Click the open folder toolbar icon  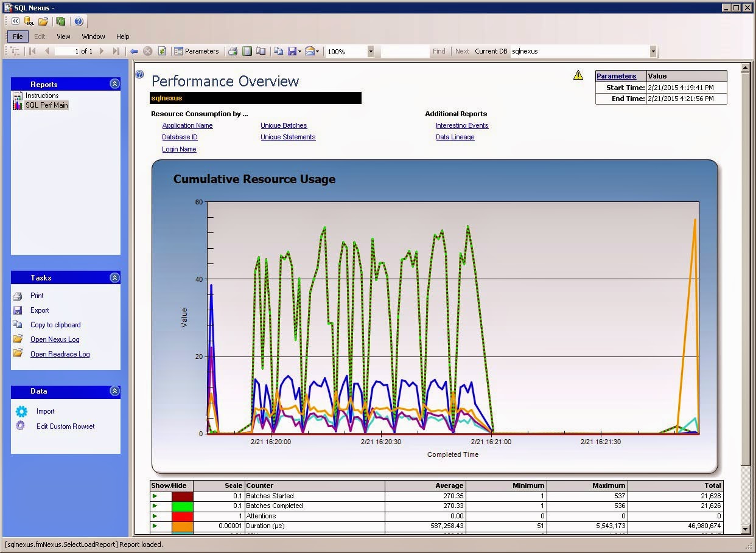point(43,21)
